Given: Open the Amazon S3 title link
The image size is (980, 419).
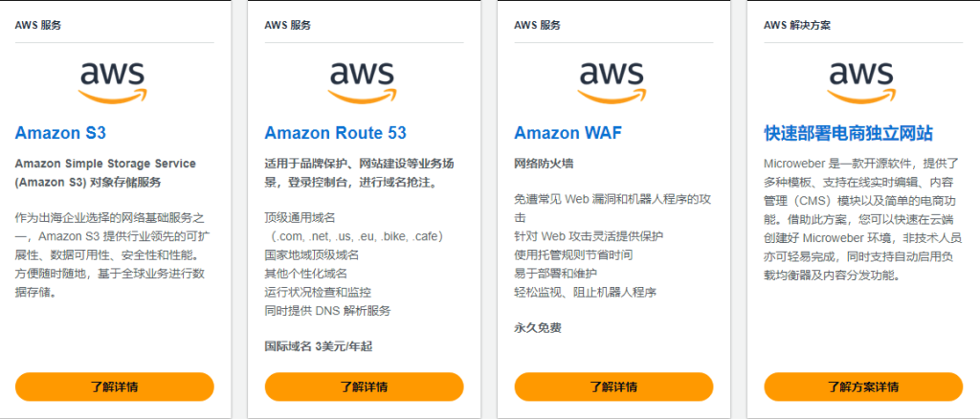Looking at the screenshot, I should pyautogui.click(x=67, y=133).
